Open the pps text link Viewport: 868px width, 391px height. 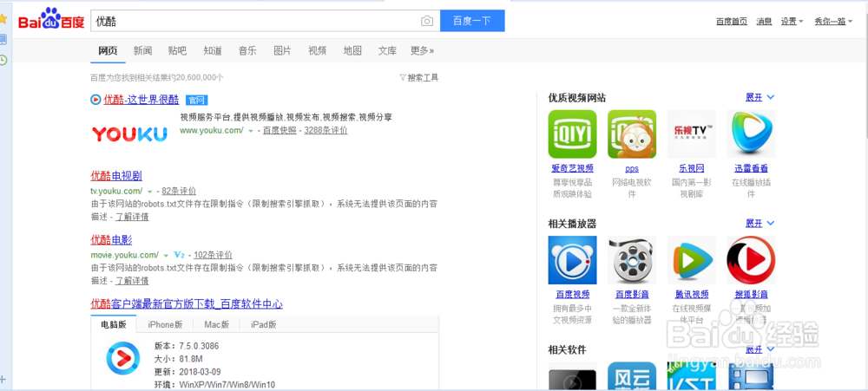(632, 169)
